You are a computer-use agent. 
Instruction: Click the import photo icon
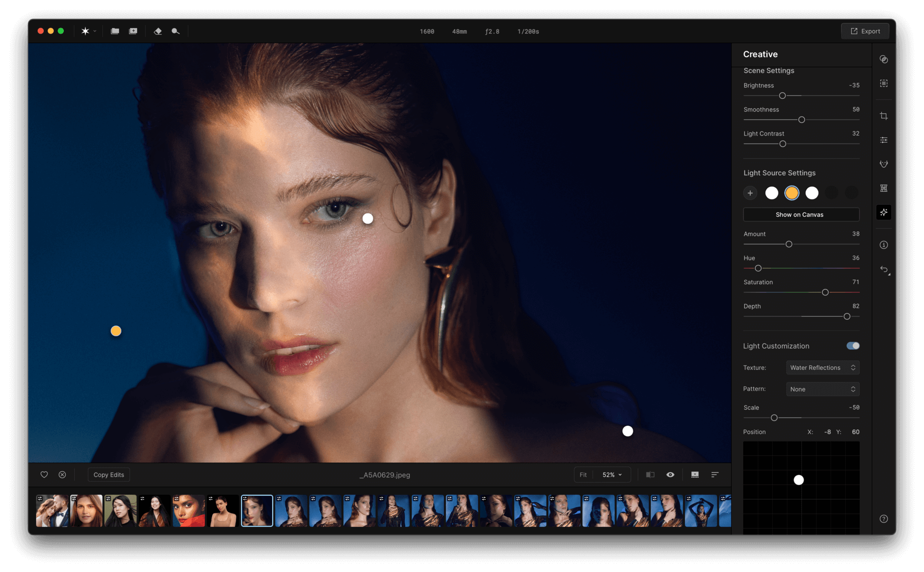pos(133,31)
